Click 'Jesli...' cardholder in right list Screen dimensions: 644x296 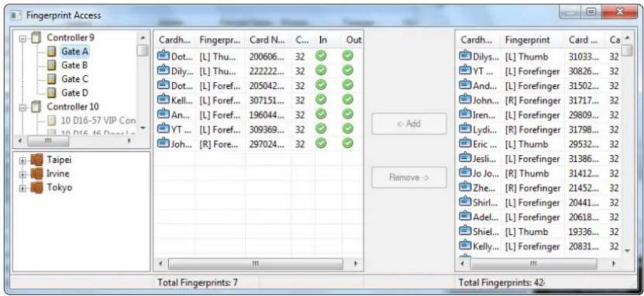pyautogui.click(x=486, y=159)
